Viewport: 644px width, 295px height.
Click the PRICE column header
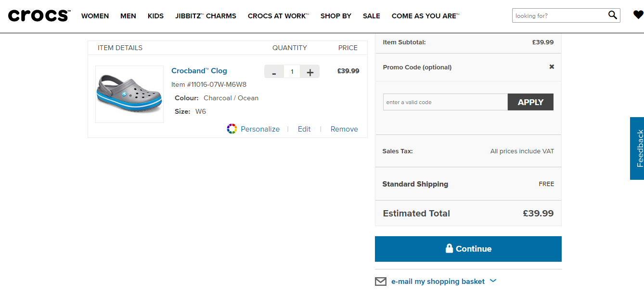coord(348,48)
